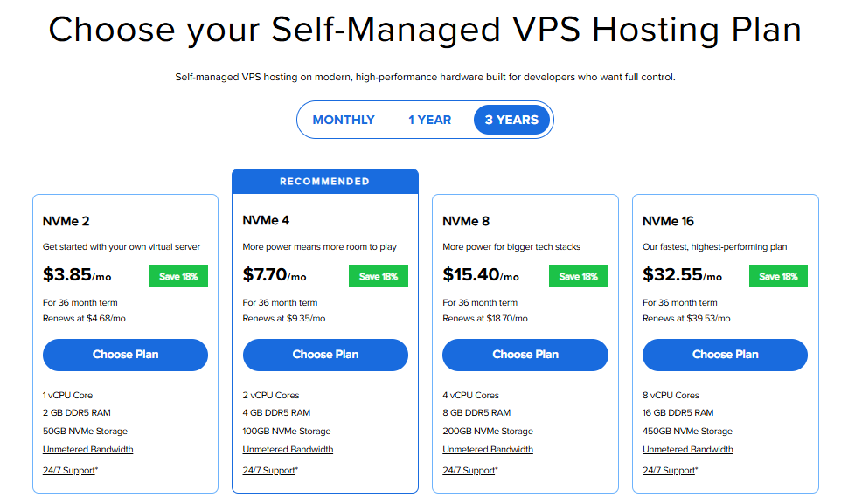848x504 pixels.
Task: Click 24/7 Support link under NVMe 4
Action: pos(268,469)
